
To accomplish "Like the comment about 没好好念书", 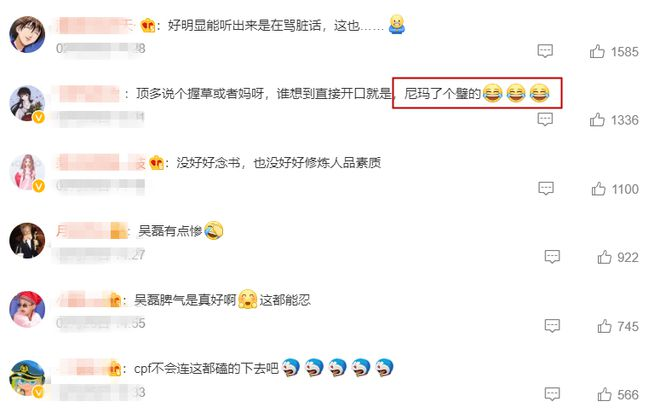I will (x=598, y=189).
